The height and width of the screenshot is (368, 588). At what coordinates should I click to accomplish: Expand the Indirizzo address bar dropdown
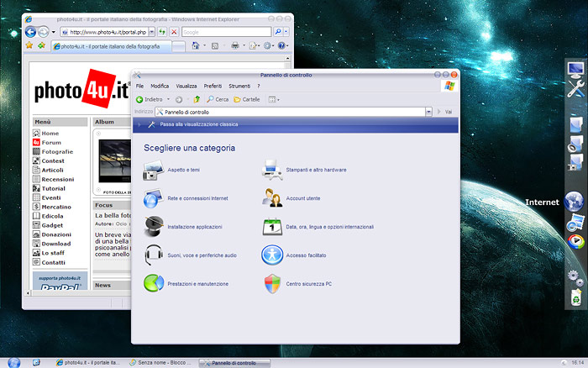click(x=428, y=112)
